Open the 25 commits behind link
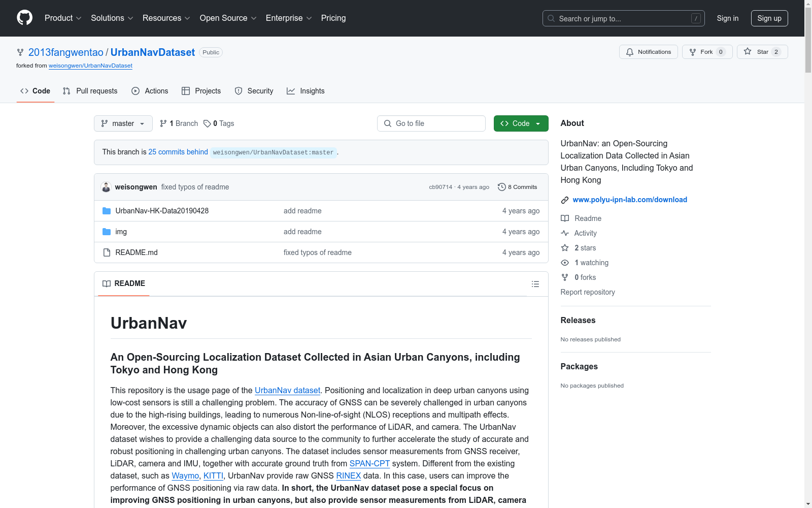The image size is (812, 508). coord(178,152)
